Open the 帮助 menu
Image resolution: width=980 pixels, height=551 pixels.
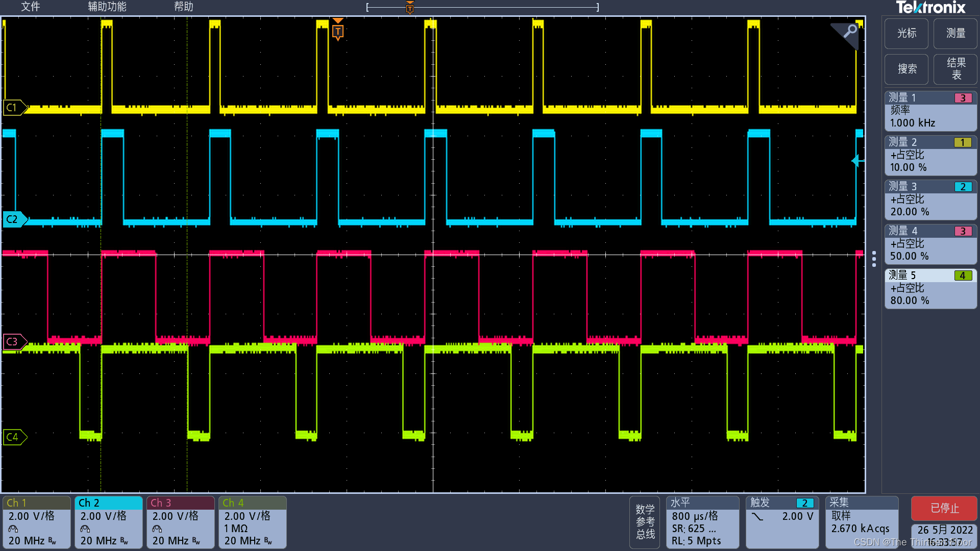[x=184, y=7]
